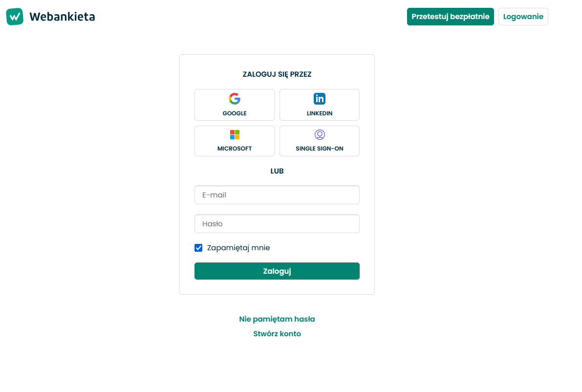The height and width of the screenshot is (392, 582).
Task: Uncheck the Zapamiętaj mnie checkbox
Action: (198, 248)
